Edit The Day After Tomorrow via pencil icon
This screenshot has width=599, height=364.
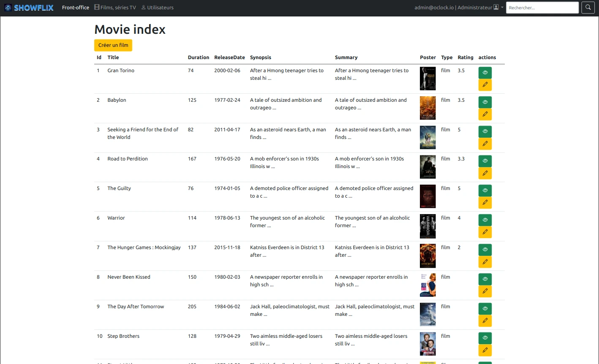(485, 321)
